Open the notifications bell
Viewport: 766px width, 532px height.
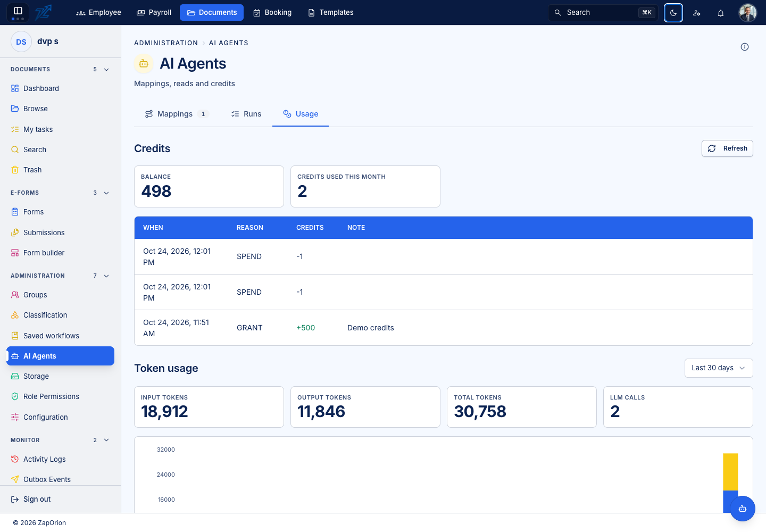721,13
